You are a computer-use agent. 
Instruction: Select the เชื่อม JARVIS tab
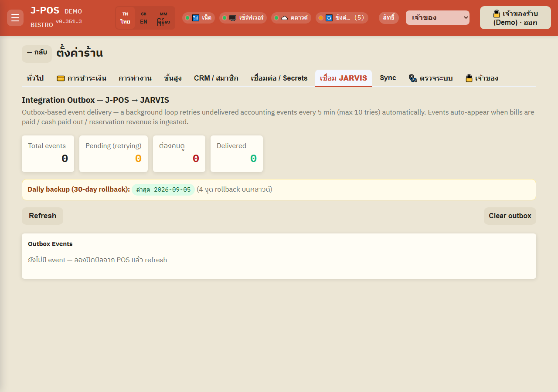click(344, 78)
